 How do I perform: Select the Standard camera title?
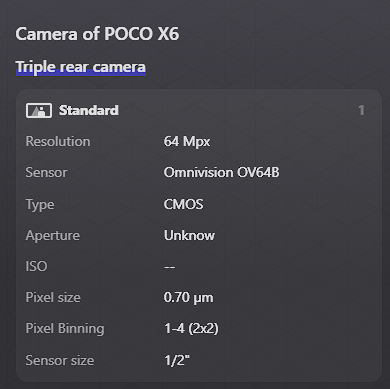coord(89,110)
